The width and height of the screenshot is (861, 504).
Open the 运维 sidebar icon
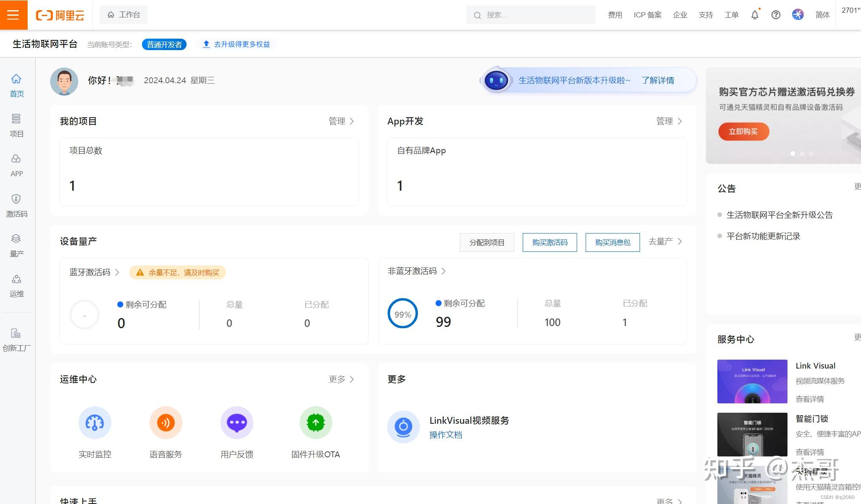pos(17,285)
